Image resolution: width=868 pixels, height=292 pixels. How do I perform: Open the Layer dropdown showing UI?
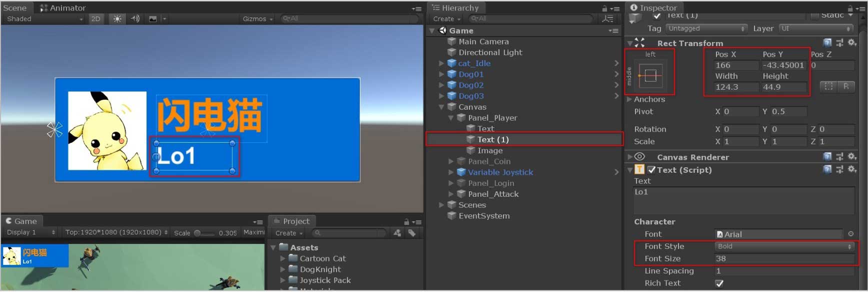pos(816,29)
